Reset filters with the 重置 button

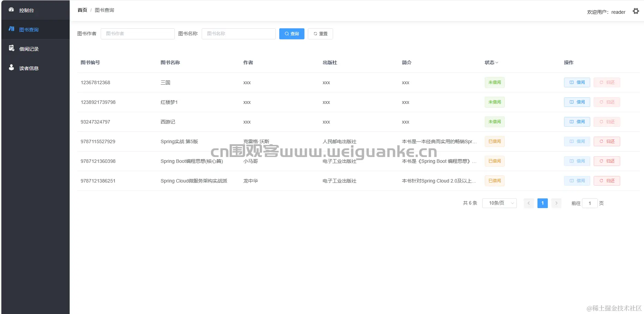[x=320, y=34]
